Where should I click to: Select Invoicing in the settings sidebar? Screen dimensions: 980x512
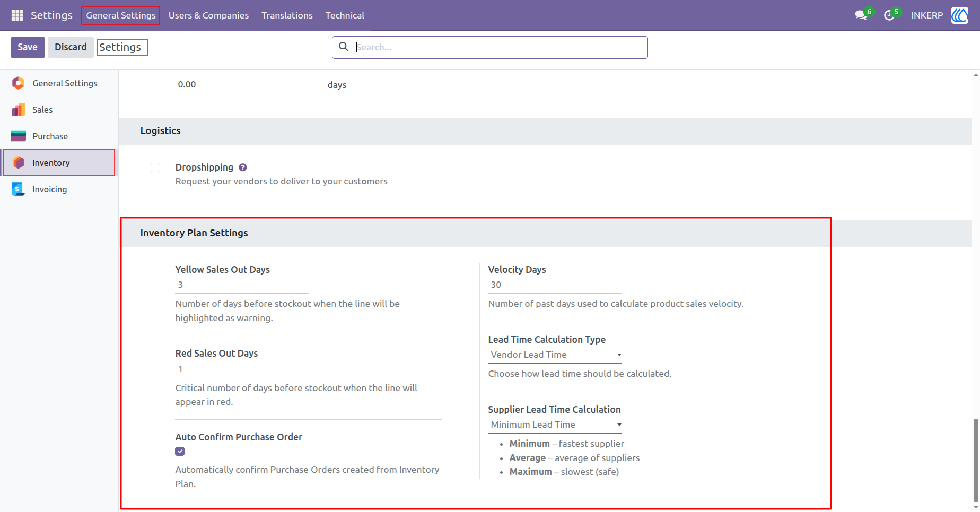(59, 189)
